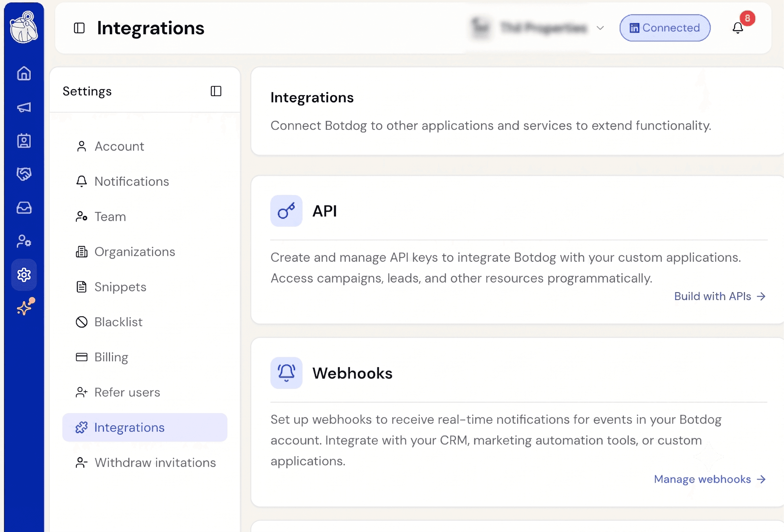Click the Blacklist ban icon in Settings menu
The width and height of the screenshot is (784, 532).
coord(82,322)
